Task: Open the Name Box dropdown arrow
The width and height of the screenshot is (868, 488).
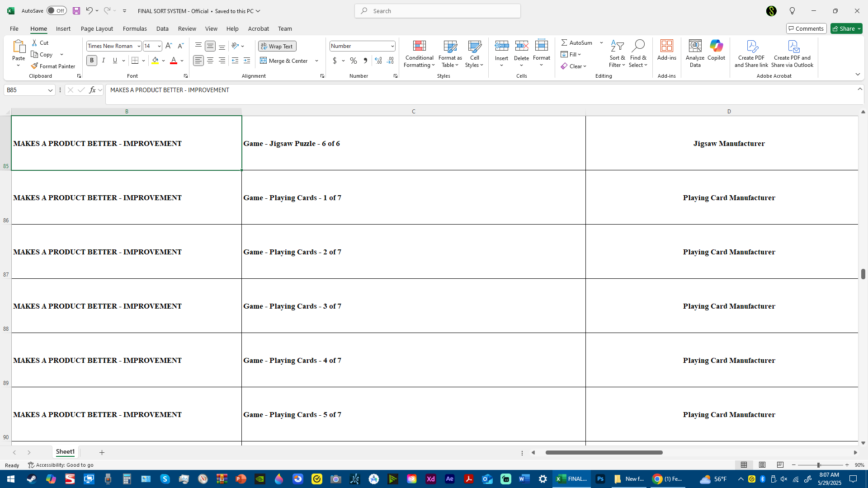Action: (50, 90)
